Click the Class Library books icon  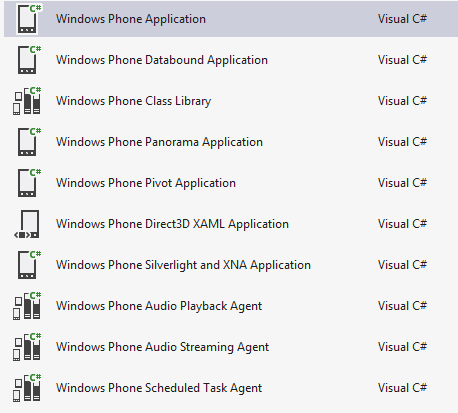pyautogui.click(x=27, y=101)
